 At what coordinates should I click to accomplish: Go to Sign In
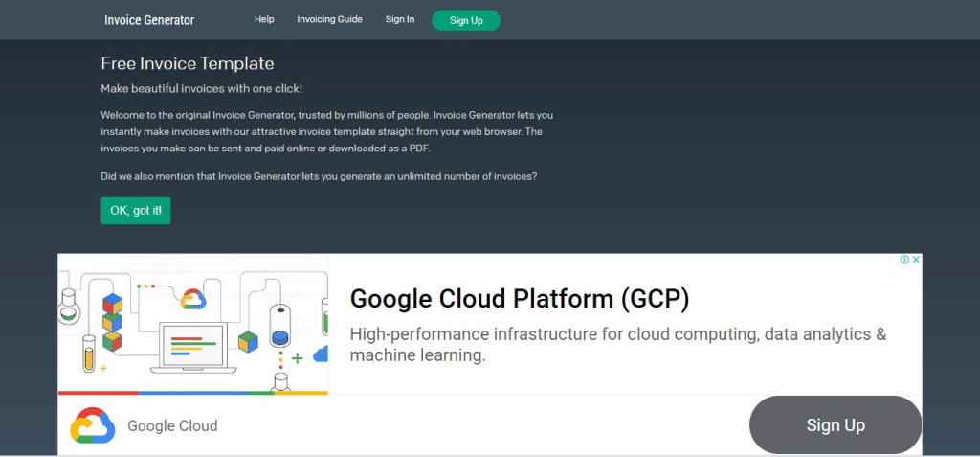[399, 19]
